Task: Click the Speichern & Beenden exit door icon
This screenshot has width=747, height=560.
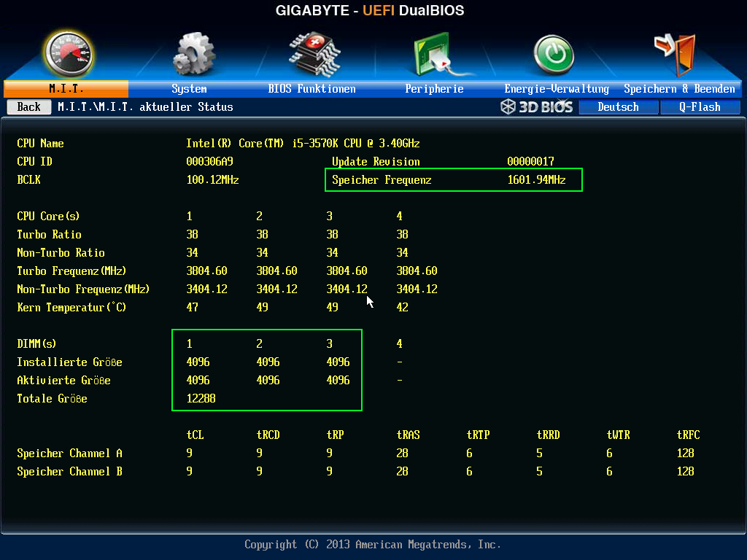Action: 676,54
